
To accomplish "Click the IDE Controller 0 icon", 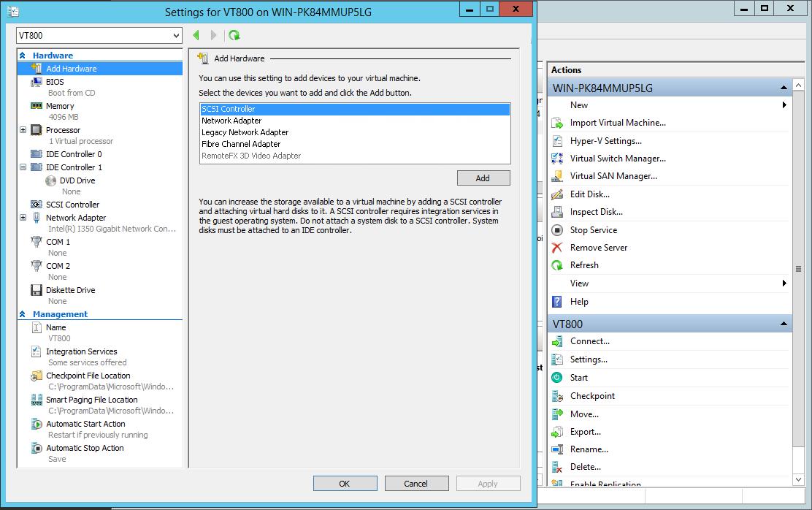I will 37,154.
